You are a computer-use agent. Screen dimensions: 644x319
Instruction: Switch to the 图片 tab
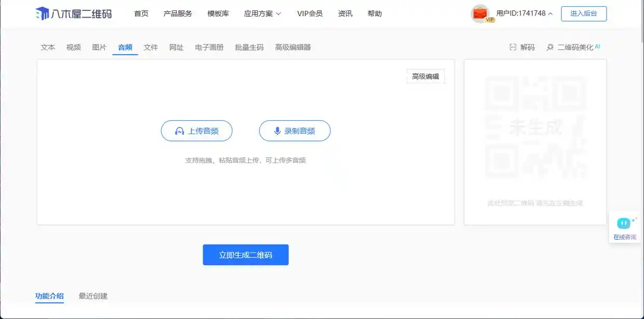[x=99, y=47]
